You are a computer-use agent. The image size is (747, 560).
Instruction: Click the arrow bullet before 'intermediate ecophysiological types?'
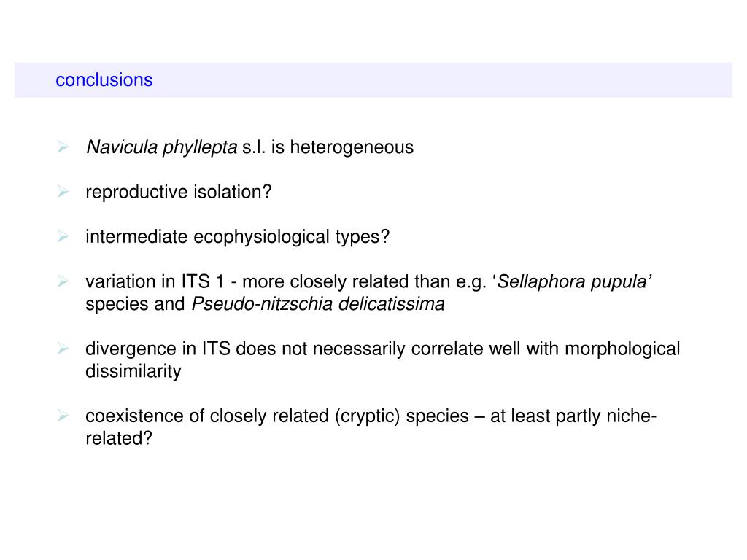[x=63, y=236]
